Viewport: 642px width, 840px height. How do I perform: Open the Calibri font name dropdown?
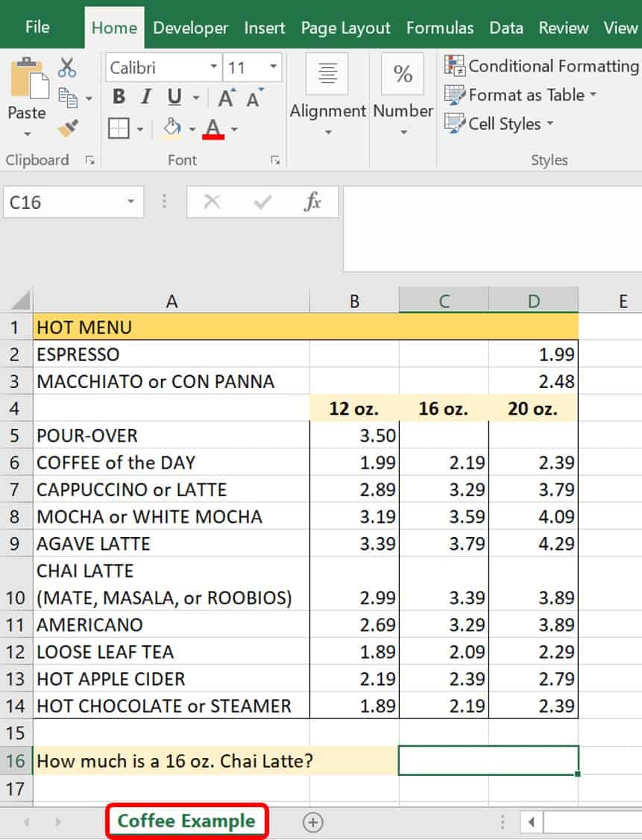point(214,67)
